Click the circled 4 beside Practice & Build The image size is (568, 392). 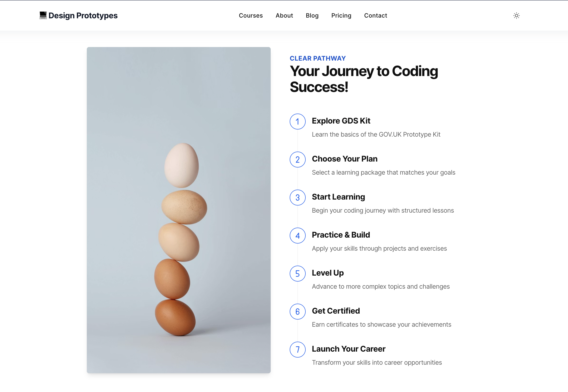[x=297, y=235]
